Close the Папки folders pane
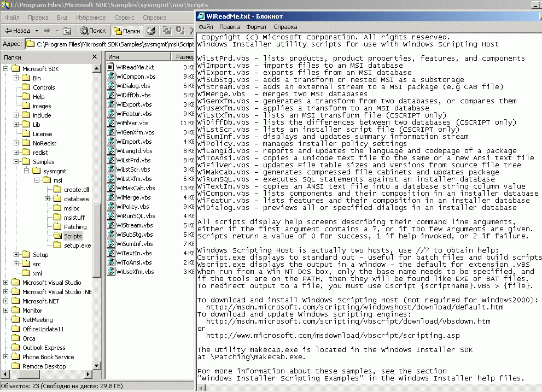Viewport: 542px width, 392px height. pos(95,57)
